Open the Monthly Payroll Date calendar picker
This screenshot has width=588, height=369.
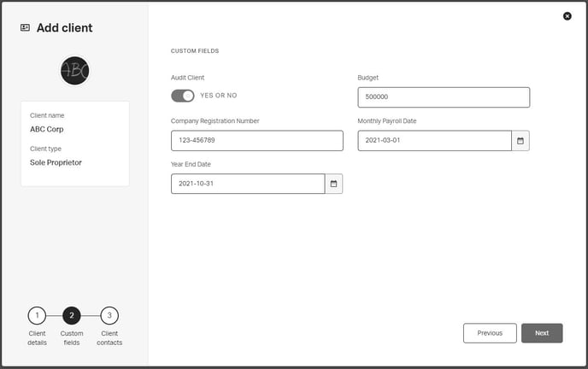(x=520, y=140)
